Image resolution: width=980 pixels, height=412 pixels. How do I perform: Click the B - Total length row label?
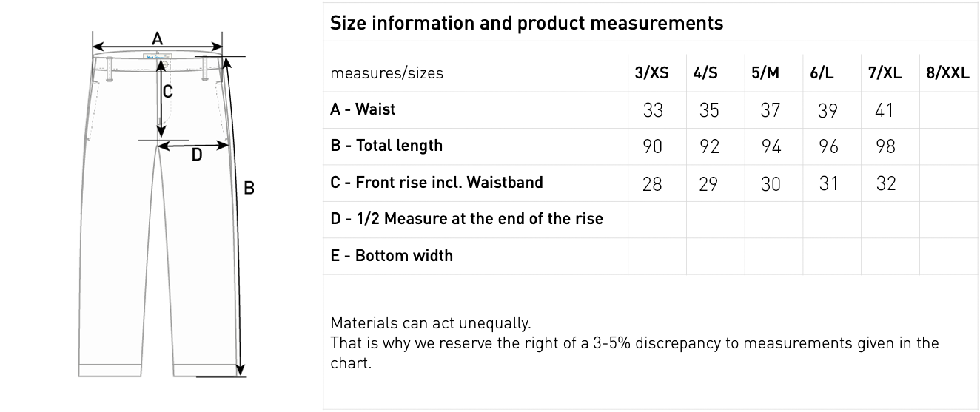(x=386, y=146)
